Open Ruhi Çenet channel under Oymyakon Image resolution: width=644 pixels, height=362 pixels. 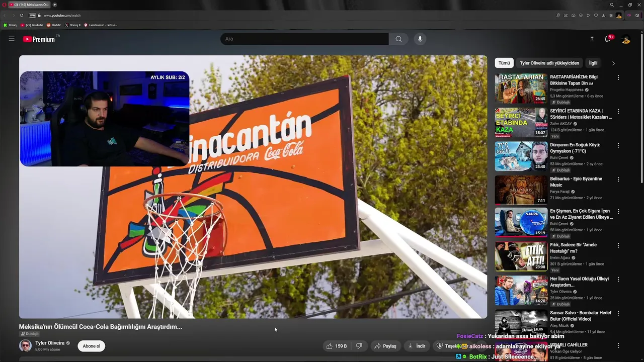tap(559, 157)
